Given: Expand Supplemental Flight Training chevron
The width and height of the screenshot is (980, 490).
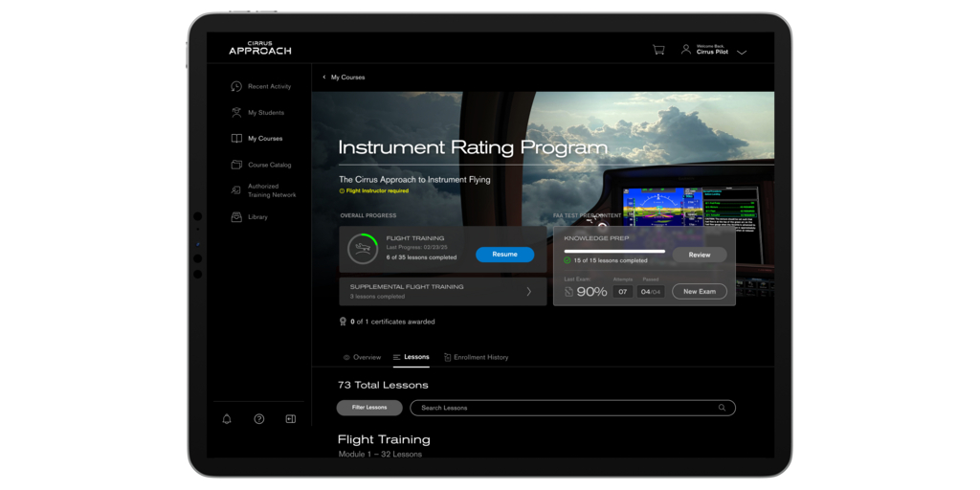Looking at the screenshot, I should point(528,292).
